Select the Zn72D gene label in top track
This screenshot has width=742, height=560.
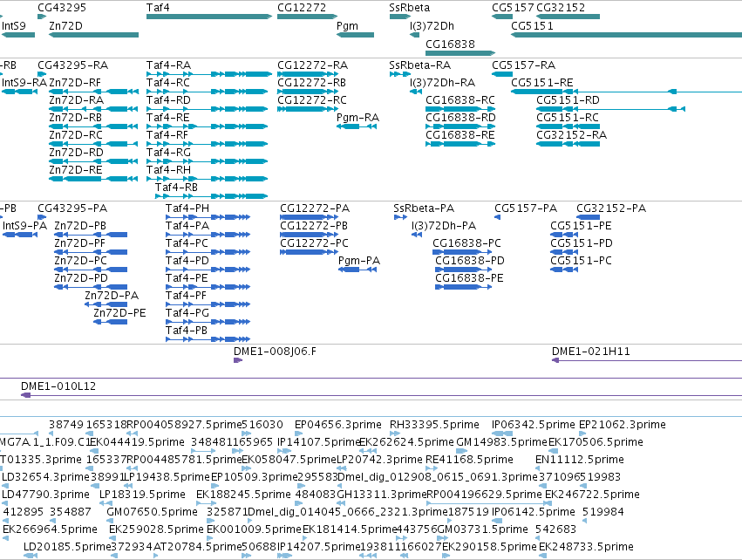click(x=65, y=25)
